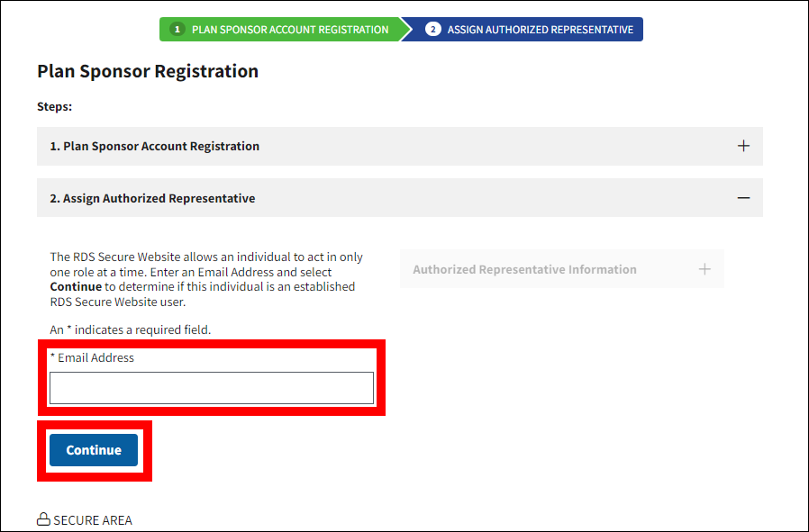This screenshot has width=809, height=532.
Task: Click the lock icon next to SECURE AREA
Action: point(42,519)
